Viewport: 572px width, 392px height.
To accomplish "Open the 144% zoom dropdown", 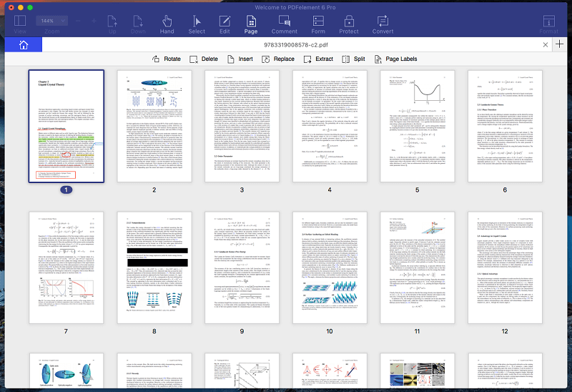I will 51,21.
